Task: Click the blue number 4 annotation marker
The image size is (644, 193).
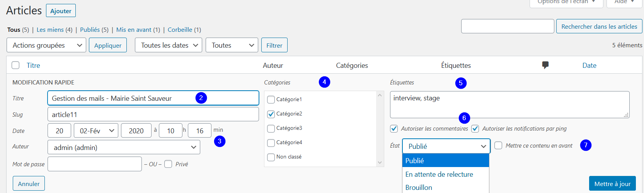Action: click(x=324, y=82)
